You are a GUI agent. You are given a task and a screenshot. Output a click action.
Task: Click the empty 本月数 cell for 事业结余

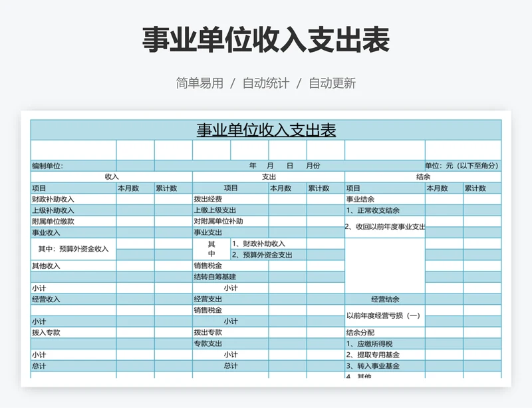(x=444, y=199)
